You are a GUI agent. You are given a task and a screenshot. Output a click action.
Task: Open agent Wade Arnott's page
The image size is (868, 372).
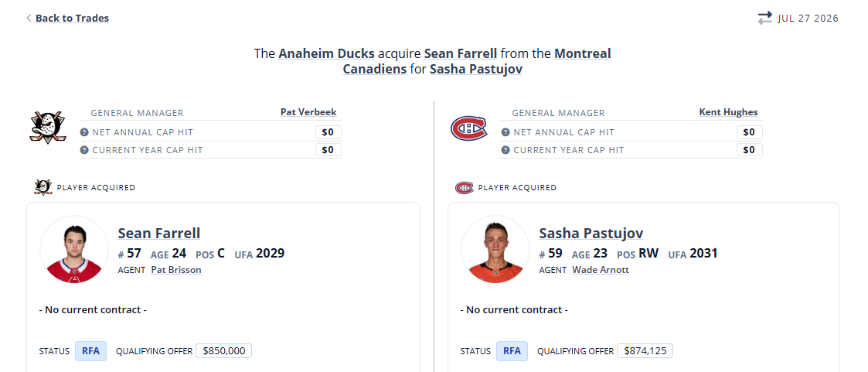[x=600, y=270]
